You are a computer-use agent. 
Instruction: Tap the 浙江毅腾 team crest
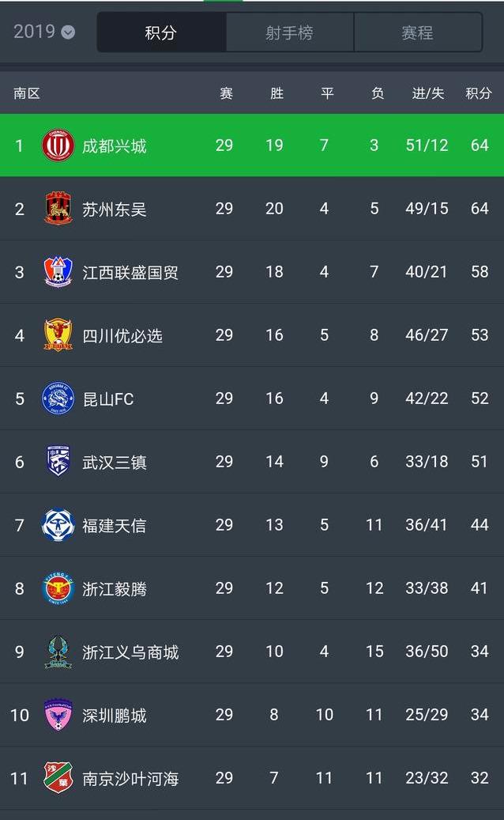(x=58, y=588)
